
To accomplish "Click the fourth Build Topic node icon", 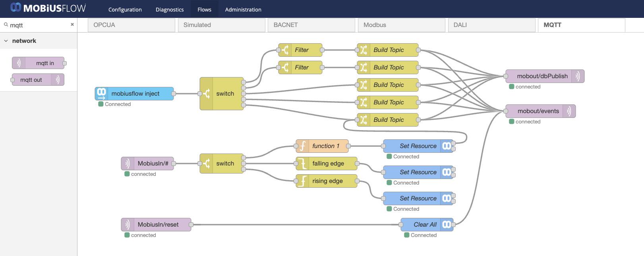I will [x=364, y=102].
